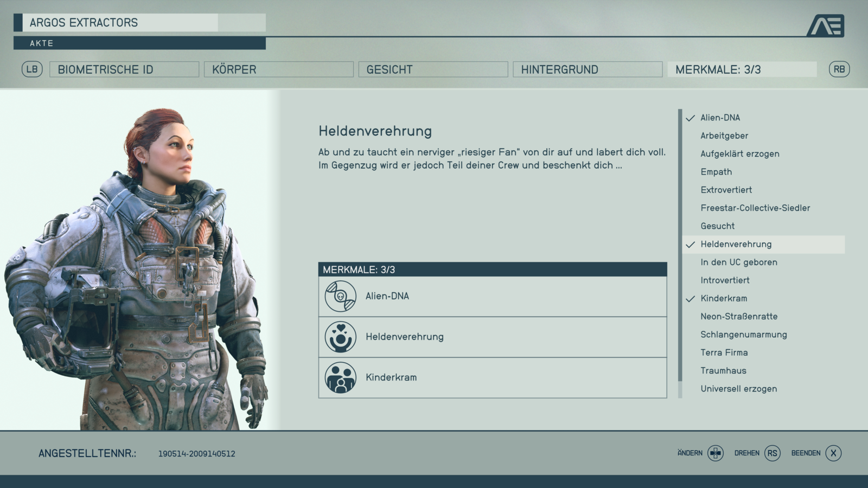This screenshot has height=488, width=868.
Task: Click the Heldenverehrung trait icon
Action: point(341,337)
